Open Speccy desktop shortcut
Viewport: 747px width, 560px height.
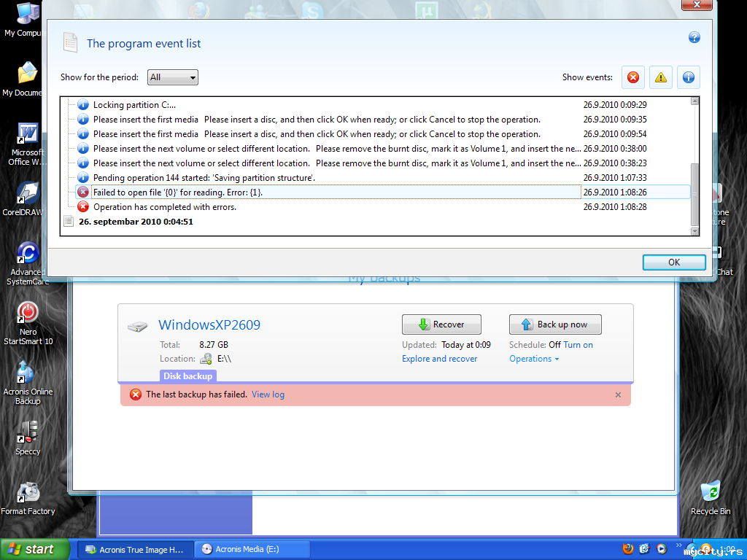(27, 438)
